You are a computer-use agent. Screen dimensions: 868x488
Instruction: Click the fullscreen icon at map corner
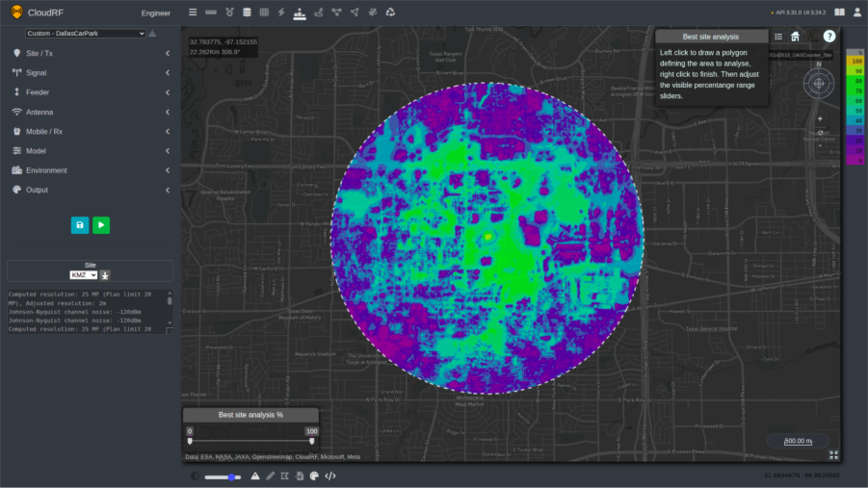pyautogui.click(x=833, y=455)
